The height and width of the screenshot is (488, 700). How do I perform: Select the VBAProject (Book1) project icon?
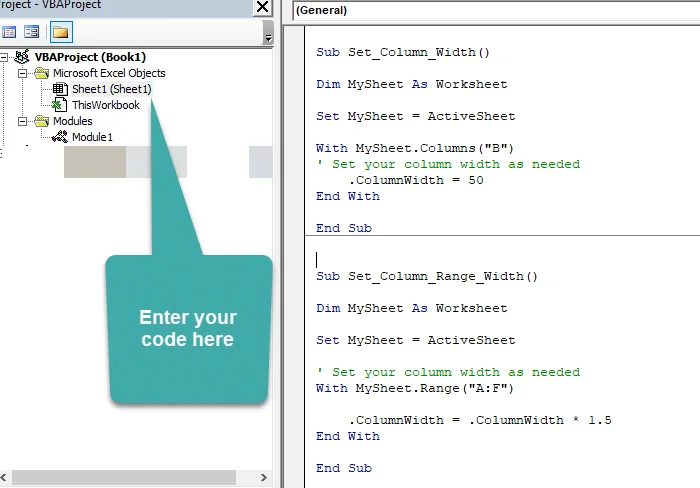pyautogui.click(x=22, y=57)
